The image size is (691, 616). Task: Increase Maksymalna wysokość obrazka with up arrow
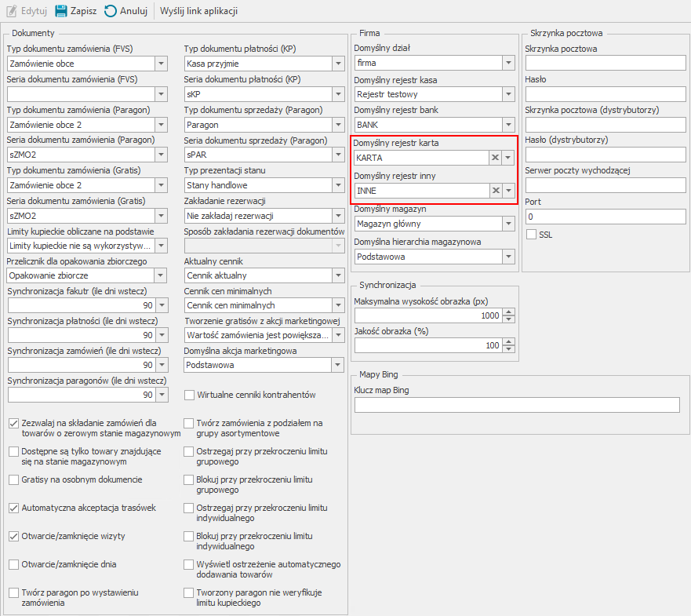click(x=508, y=312)
